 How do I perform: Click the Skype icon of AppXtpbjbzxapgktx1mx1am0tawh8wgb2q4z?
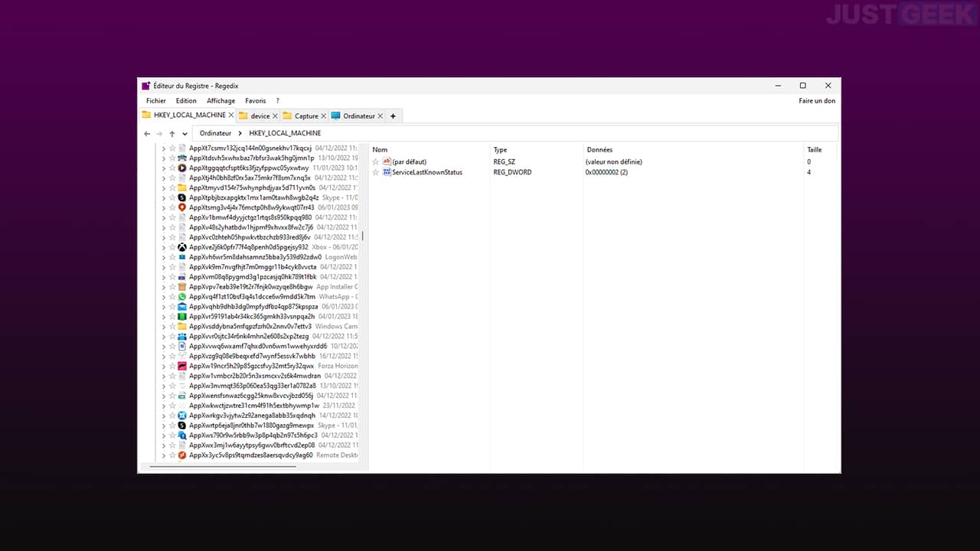pos(182,197)
